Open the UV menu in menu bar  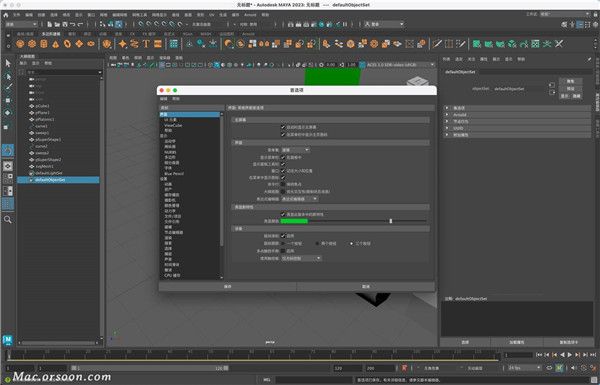point(212,15)
